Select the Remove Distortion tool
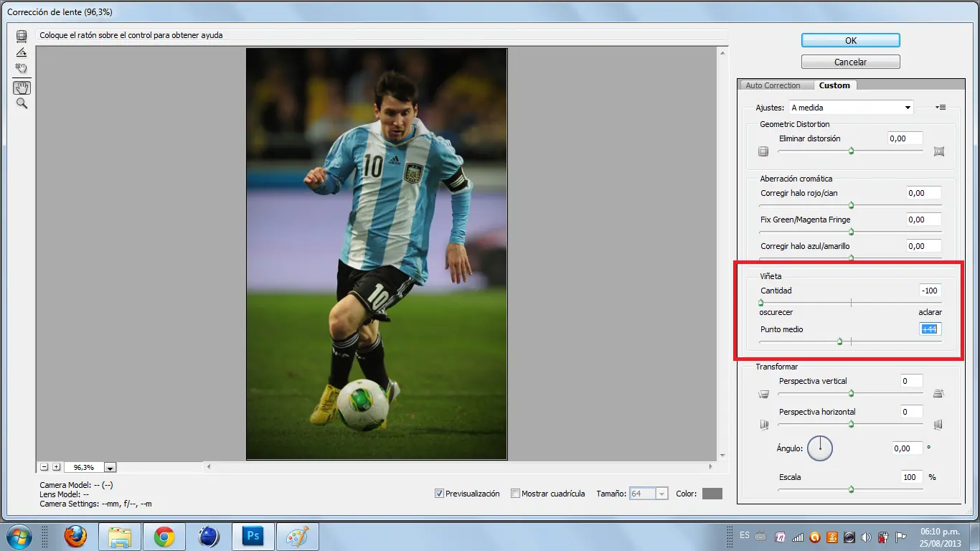The image size is (980, 551). [x=22, y=35]
